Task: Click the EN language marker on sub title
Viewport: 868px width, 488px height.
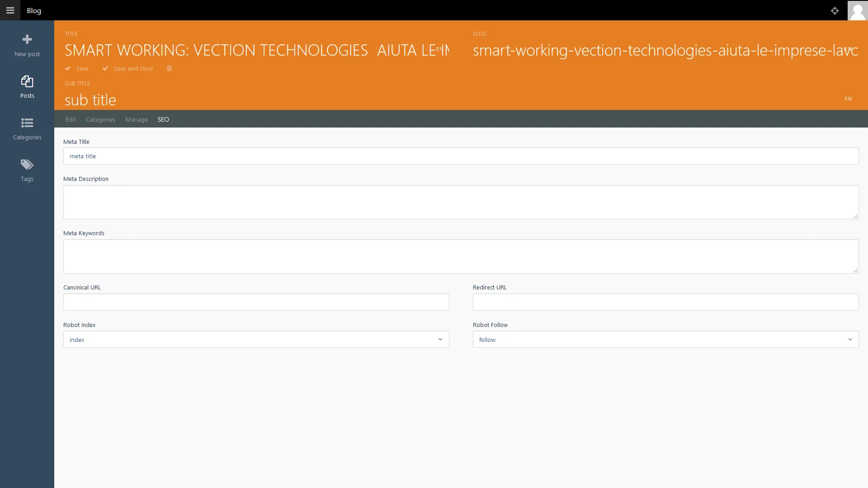Action: pyautogui.click(x=848, y=99)
